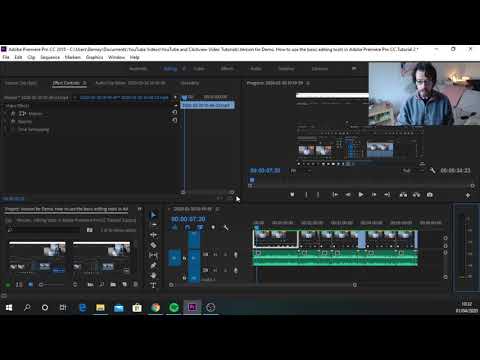
Task: Toggle nest-or-individual-clips insert mode
Action: tap(175, 228)
